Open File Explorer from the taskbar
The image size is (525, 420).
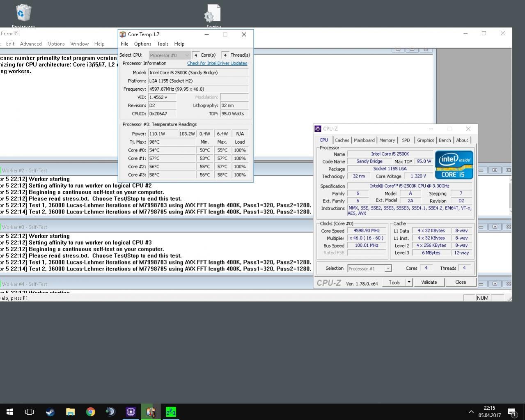(x=70, y=411)
